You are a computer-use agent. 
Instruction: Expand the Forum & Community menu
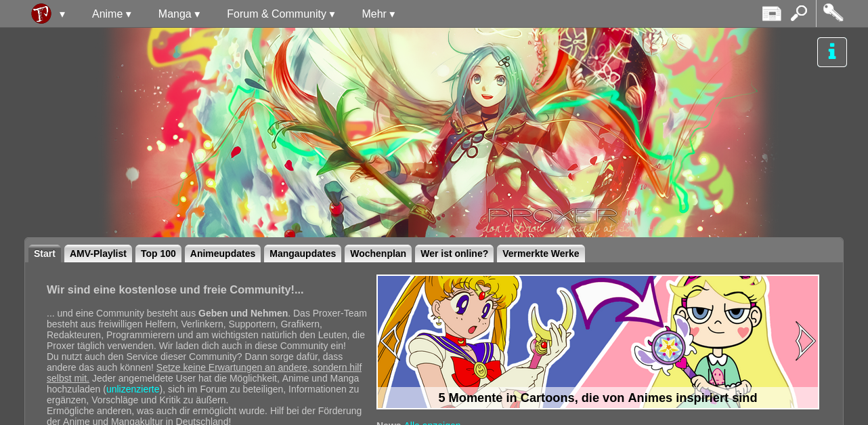coord(281,14)
